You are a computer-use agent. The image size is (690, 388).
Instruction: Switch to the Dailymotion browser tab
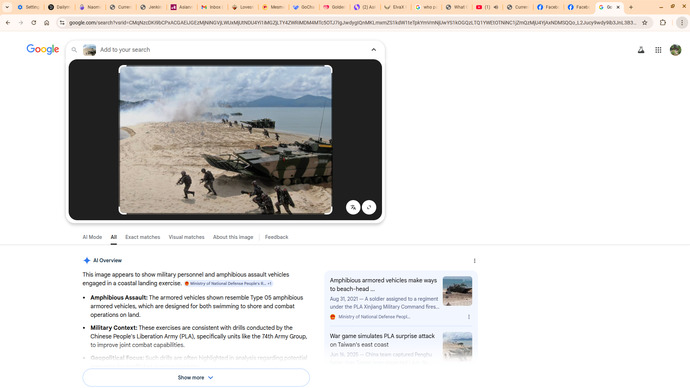tap(59, 7)
